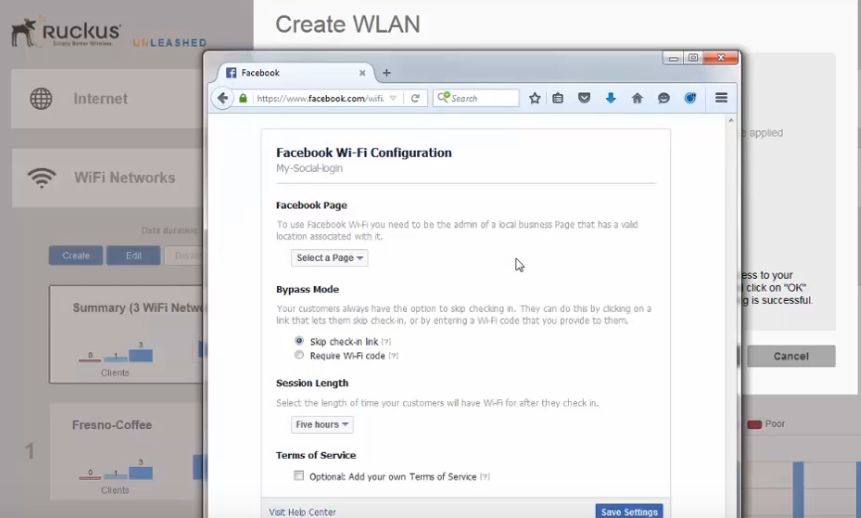This screenshot has width=861, height=518.
Task: Open the Select a Page dropdown
Action: 329,258
